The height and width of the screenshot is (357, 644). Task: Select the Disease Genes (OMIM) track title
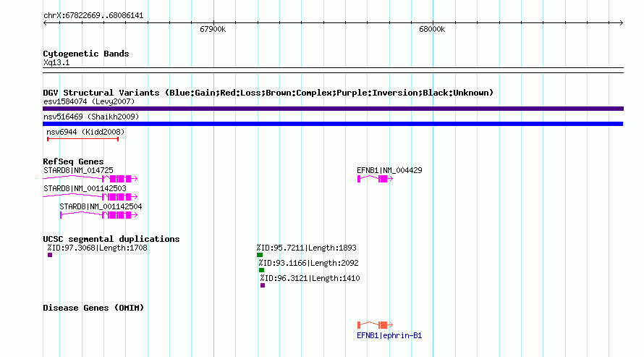point(93,308)
